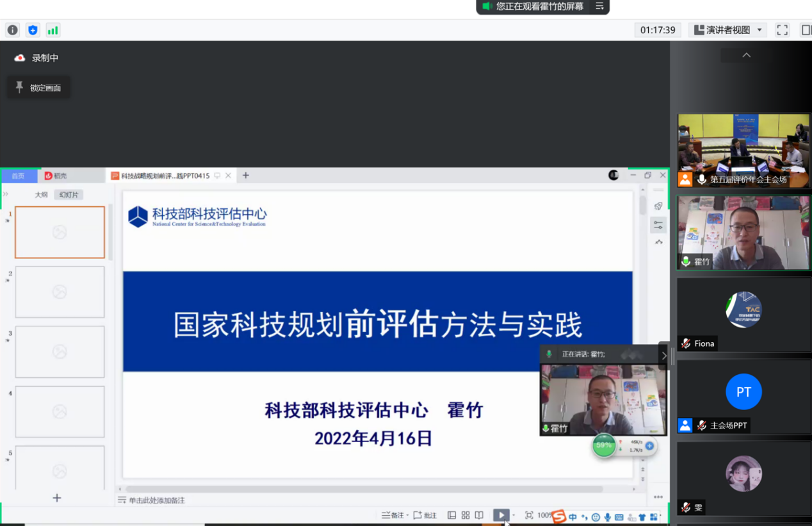Image resolution: width=812 pixels, height=526 pixels.
Task: Click the Sogou input method logo
Action: point(559,516)
